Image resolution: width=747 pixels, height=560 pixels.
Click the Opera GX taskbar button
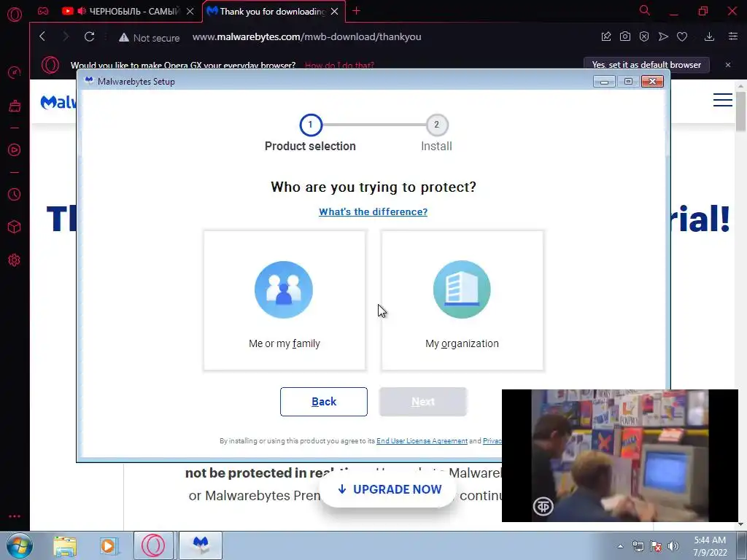pyautogui.click(x=153, y=545)
